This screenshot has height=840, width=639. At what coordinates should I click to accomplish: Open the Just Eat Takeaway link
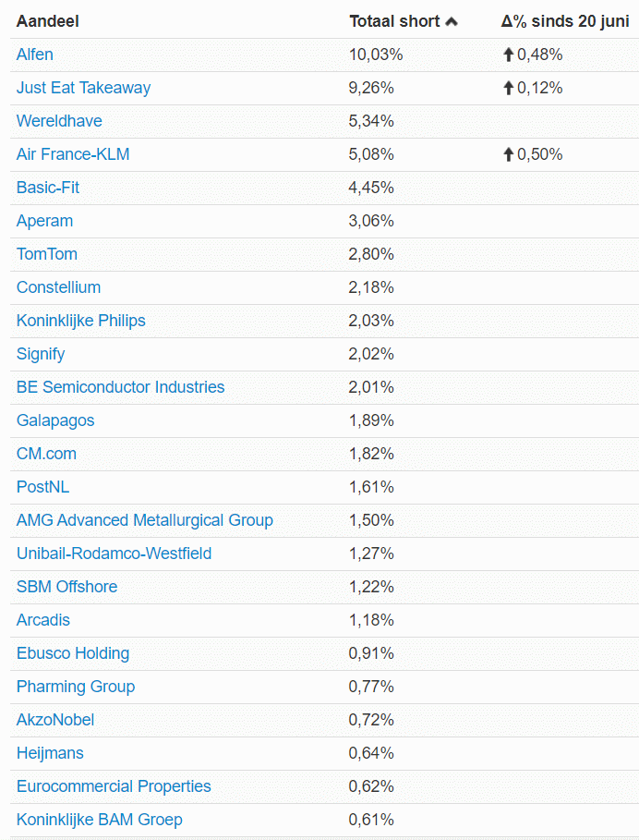click(83, 88)
